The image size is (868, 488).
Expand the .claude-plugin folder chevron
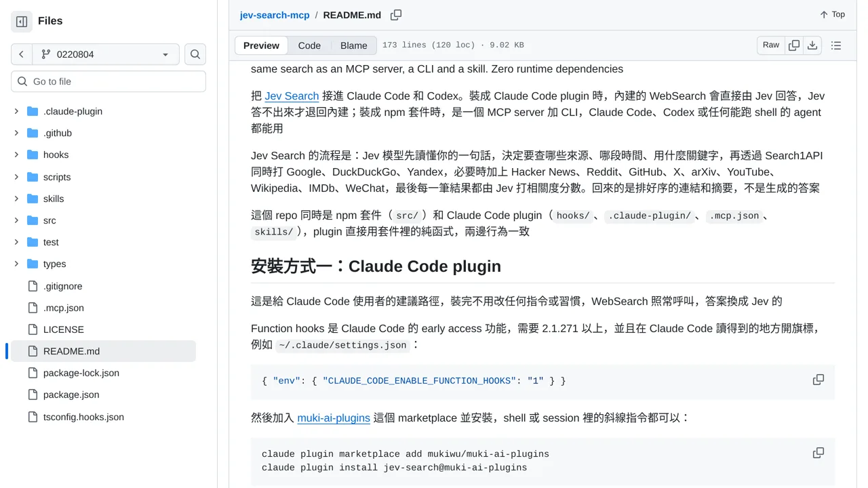[x=16, y=111]
